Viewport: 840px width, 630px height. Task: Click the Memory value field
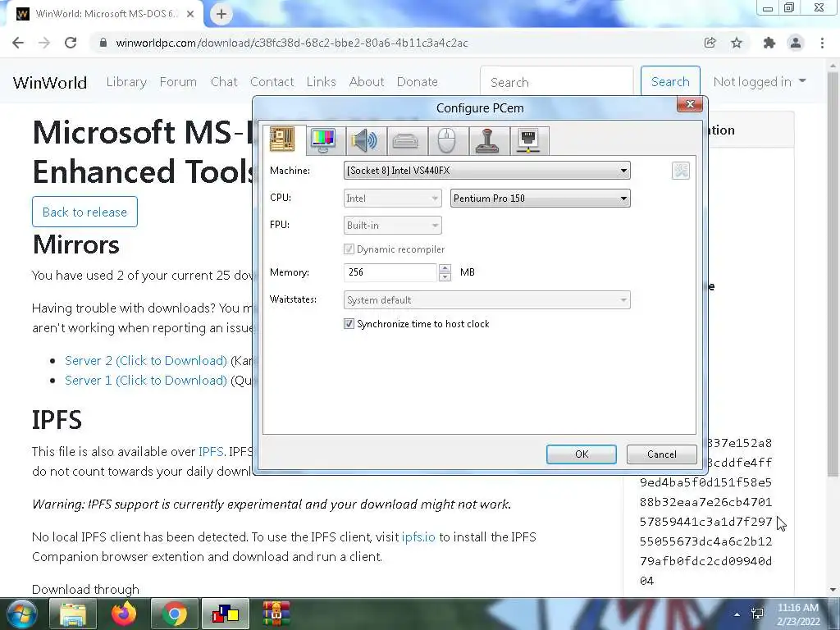click(390, 272)
